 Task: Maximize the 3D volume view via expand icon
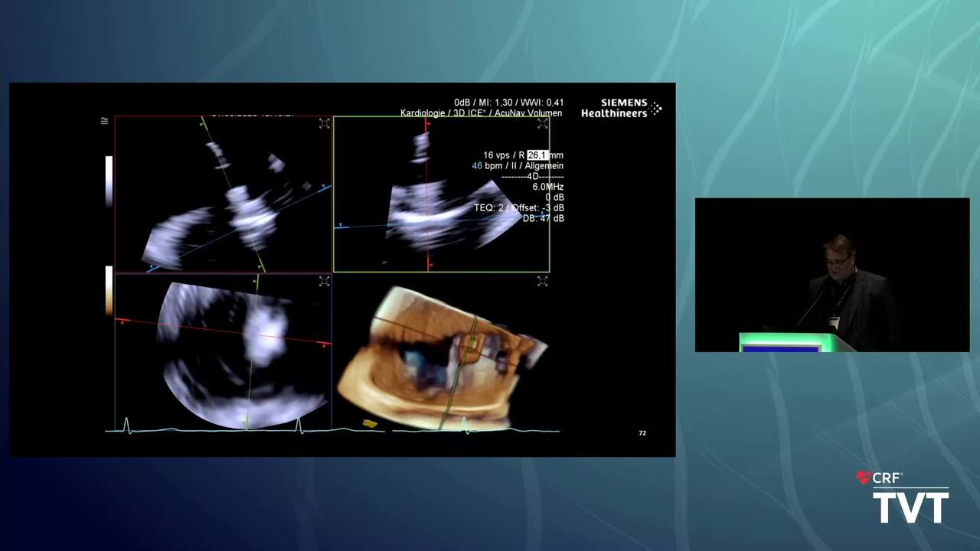coord(542,282)
